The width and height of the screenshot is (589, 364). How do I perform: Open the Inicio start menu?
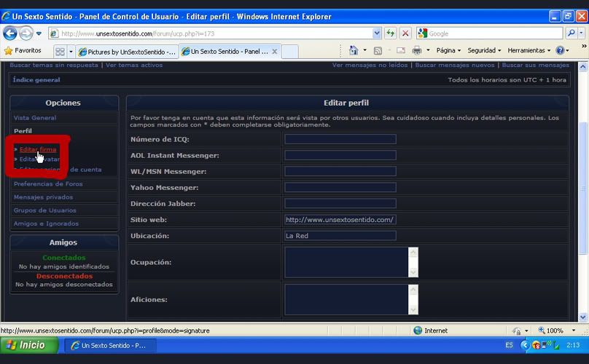[29, 345]
